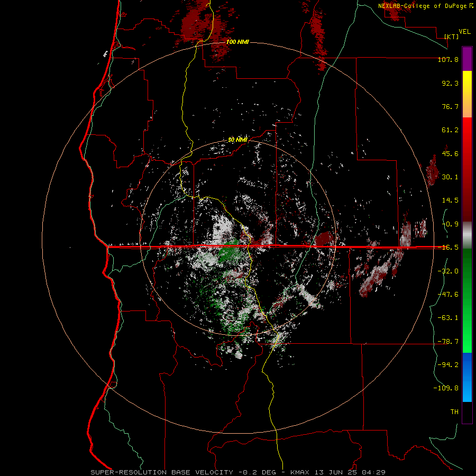Click the 45.6 legend value
Viewport: 476px width, 476px height.
click(450, 153)
